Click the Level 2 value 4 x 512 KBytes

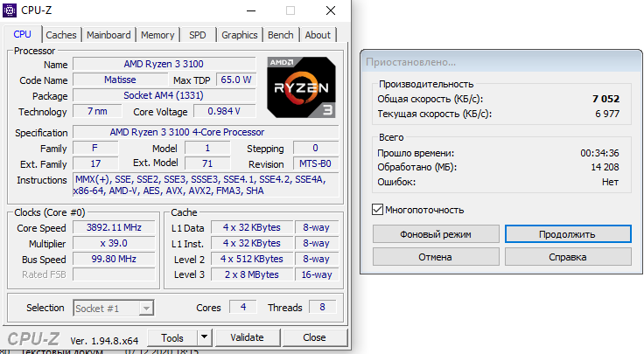(252, 259)
